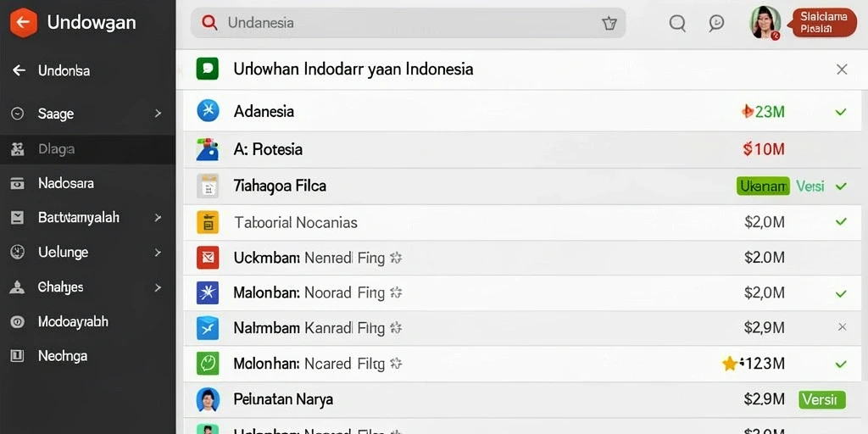Open the user profile avatar

click(765, 23)
